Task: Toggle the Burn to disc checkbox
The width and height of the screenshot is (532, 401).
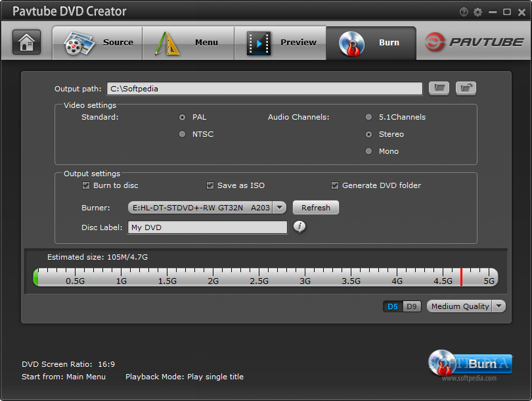Action: 86,185
